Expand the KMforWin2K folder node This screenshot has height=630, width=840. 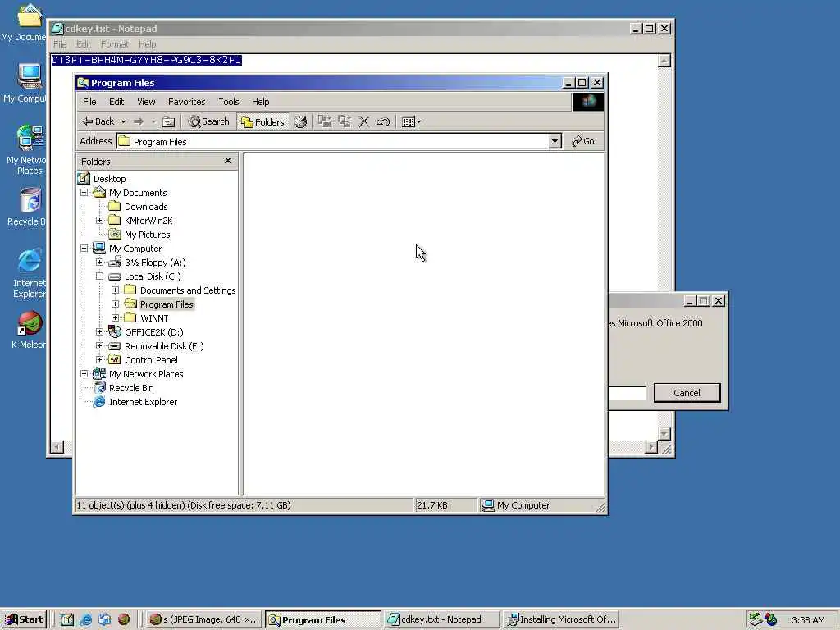tap(99, 220)
